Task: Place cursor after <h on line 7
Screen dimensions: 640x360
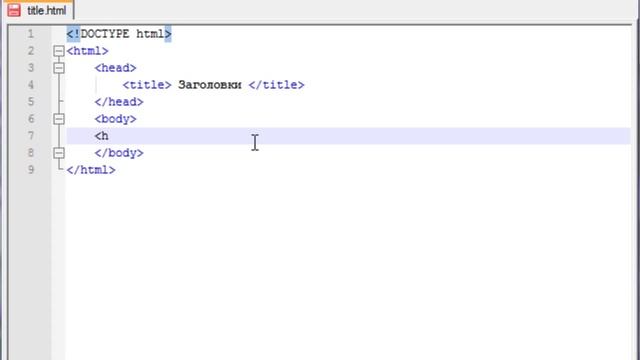Action: [x=109, y=136]
